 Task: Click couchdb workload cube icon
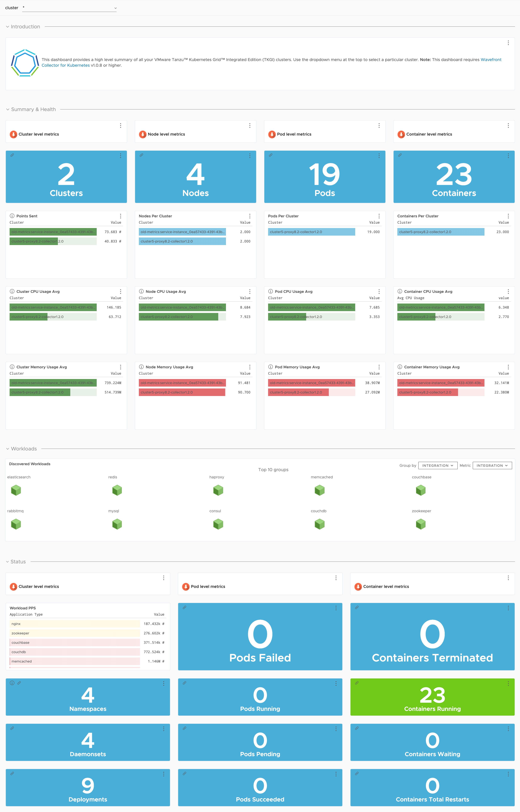click(319, 524)
